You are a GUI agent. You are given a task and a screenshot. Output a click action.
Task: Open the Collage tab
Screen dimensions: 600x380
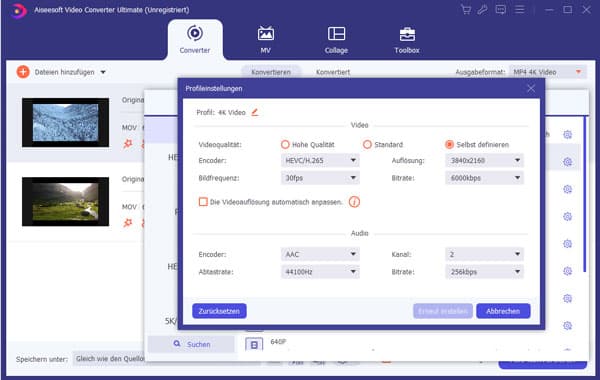coord(336,40)
